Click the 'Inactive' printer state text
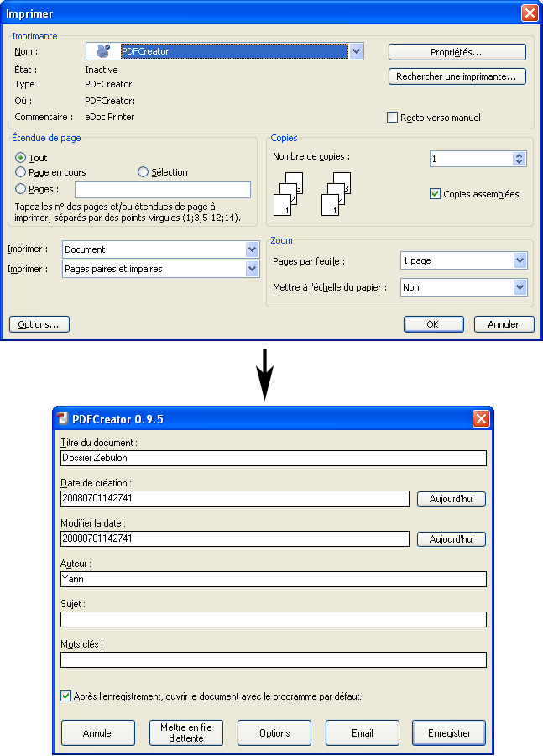543x756 pixels. coord(102,70)
